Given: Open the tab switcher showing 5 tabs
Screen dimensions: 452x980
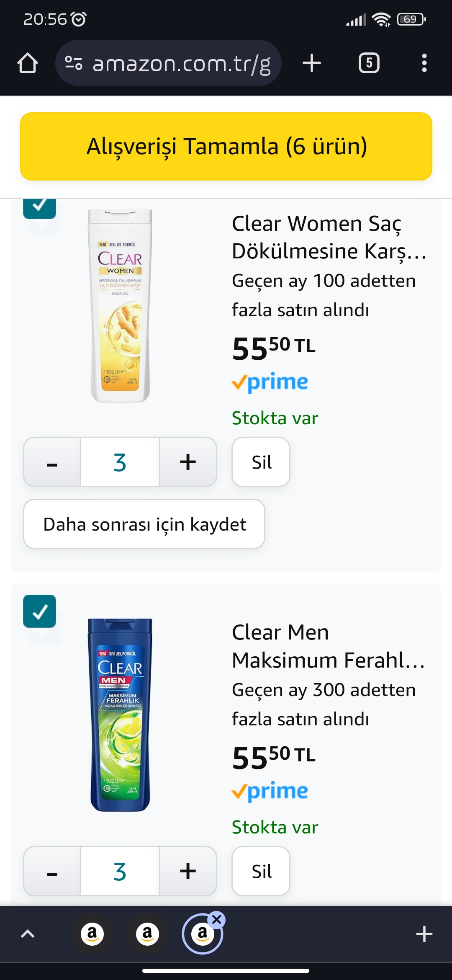Looking at the screenshot, I should click(369, 63).
